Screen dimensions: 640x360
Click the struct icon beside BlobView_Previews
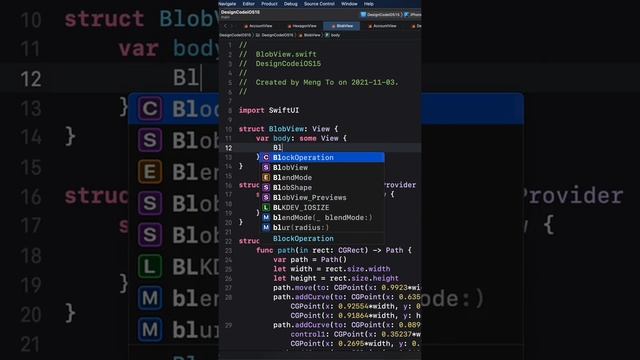coord(266,198)
